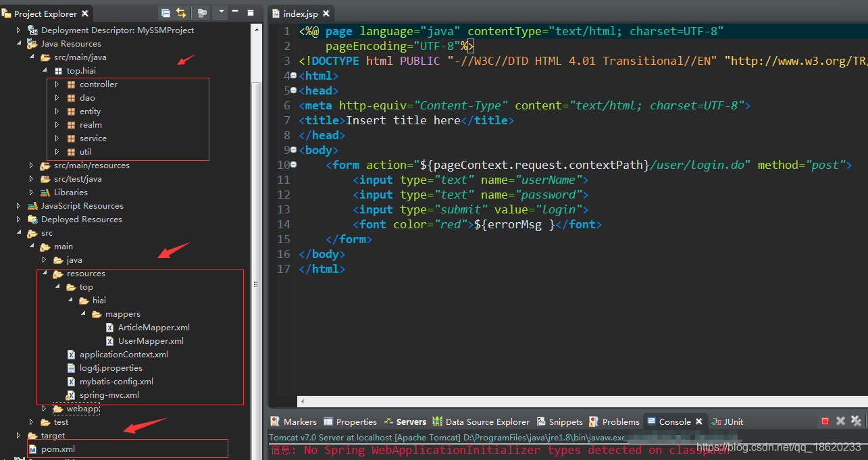The height and width of the screenshot is (460, 868).
Task: Select the test folder
Action: [x=61, y=422]
